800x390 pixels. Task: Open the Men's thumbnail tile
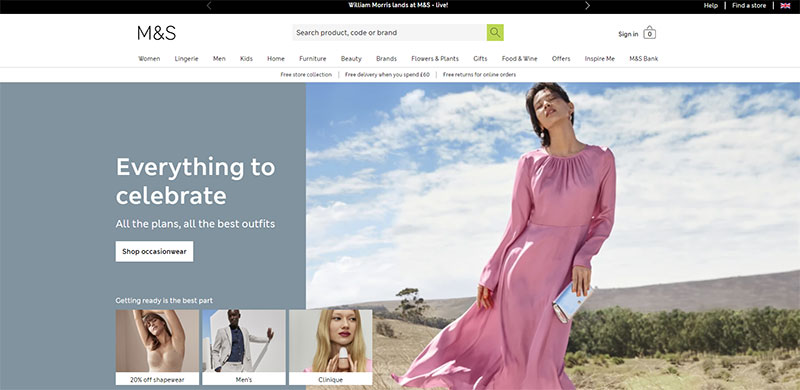point(244,347)
